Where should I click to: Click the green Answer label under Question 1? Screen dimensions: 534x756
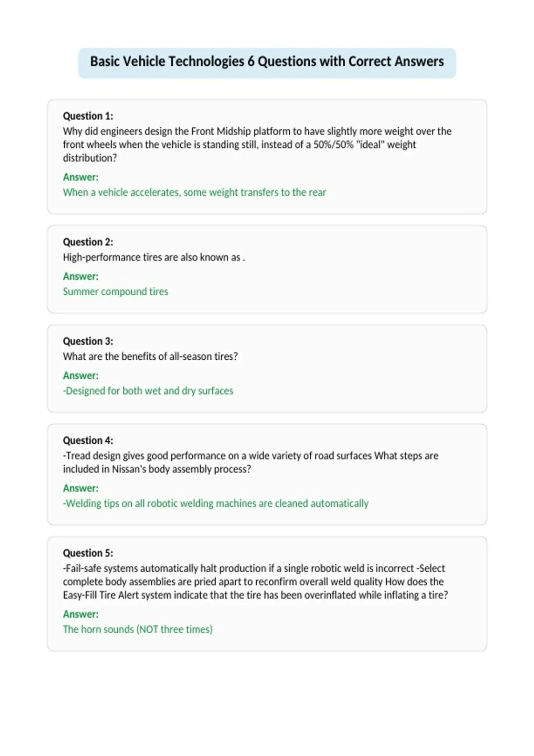[81, 177]
